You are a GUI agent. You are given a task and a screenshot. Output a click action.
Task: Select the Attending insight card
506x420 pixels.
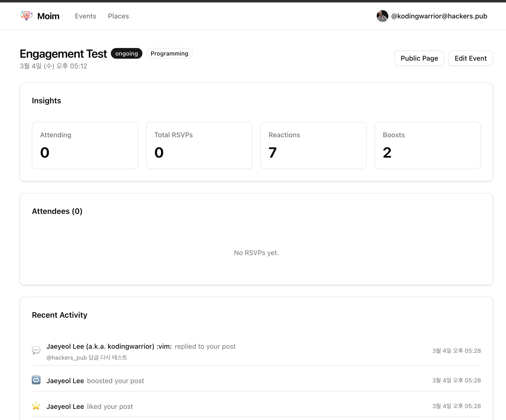pos(85,145)
